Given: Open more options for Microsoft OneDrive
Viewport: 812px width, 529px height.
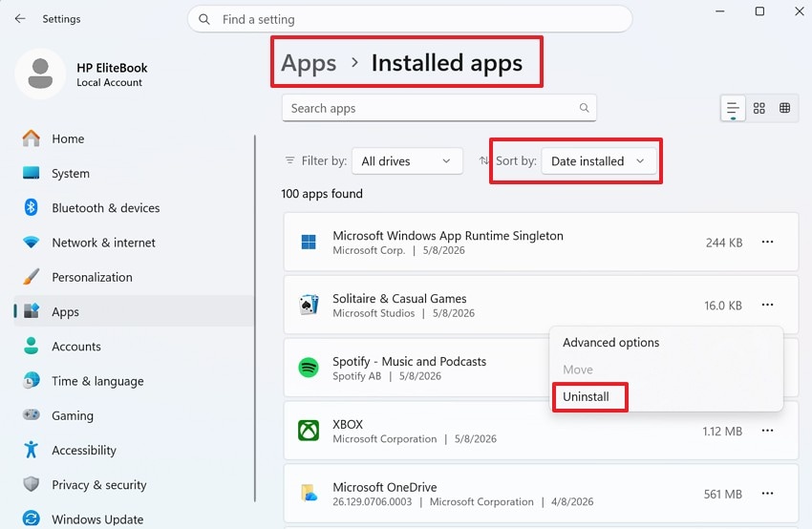Looking at the screenshot, I should [767, 494].
